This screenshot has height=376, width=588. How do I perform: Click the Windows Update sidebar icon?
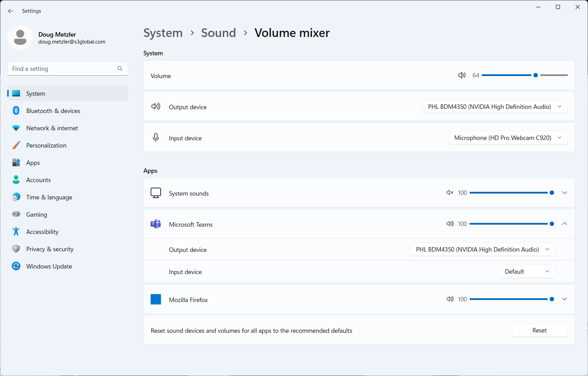[16, 266]
